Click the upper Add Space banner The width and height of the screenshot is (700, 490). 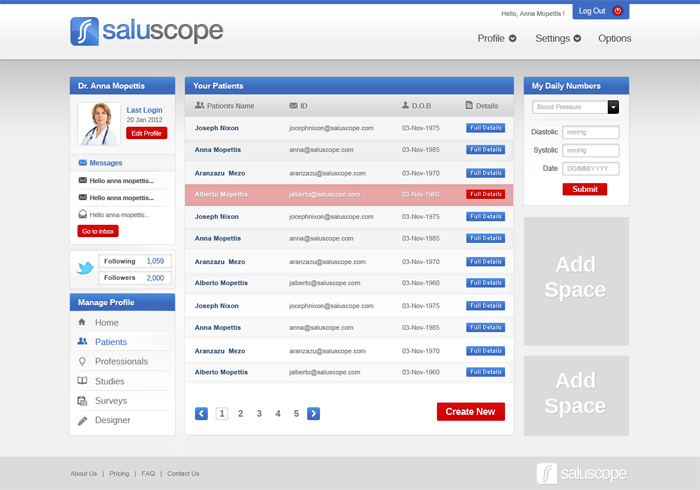coord(576,281)
